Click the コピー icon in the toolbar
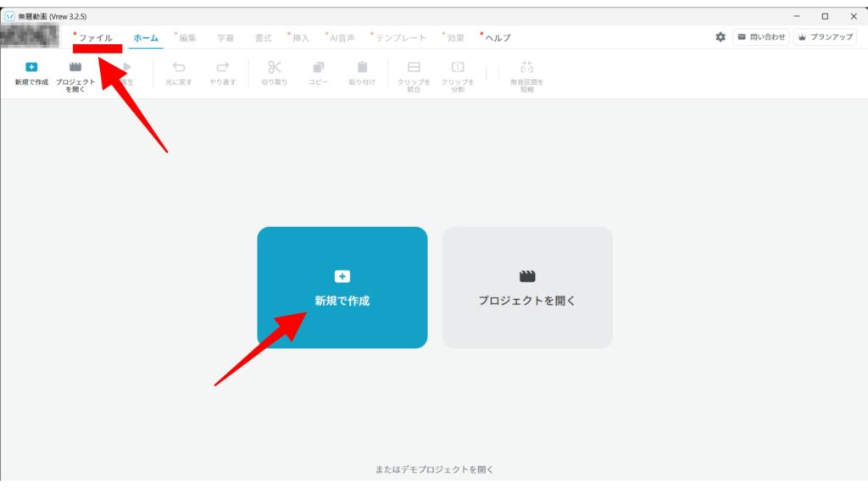 (319, 67)
